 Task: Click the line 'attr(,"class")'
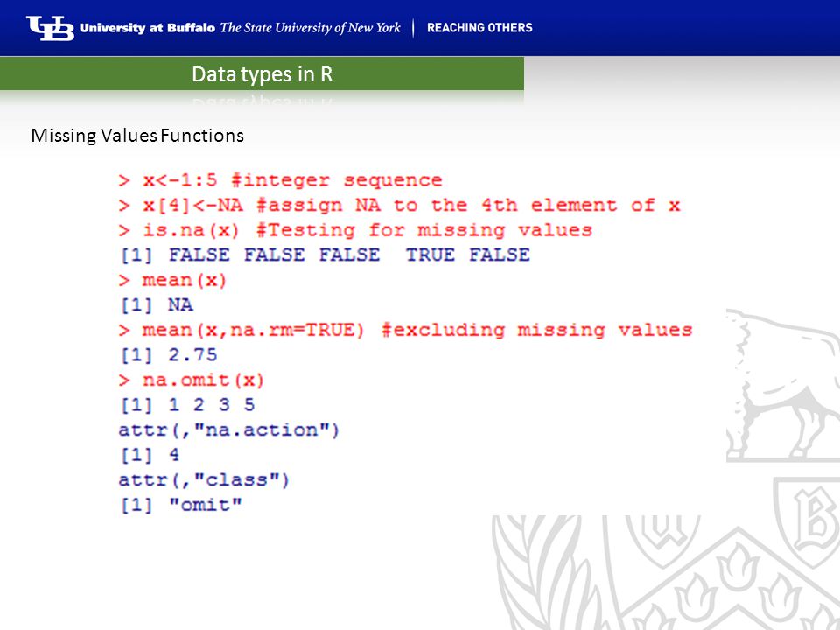tap(204, 480)
